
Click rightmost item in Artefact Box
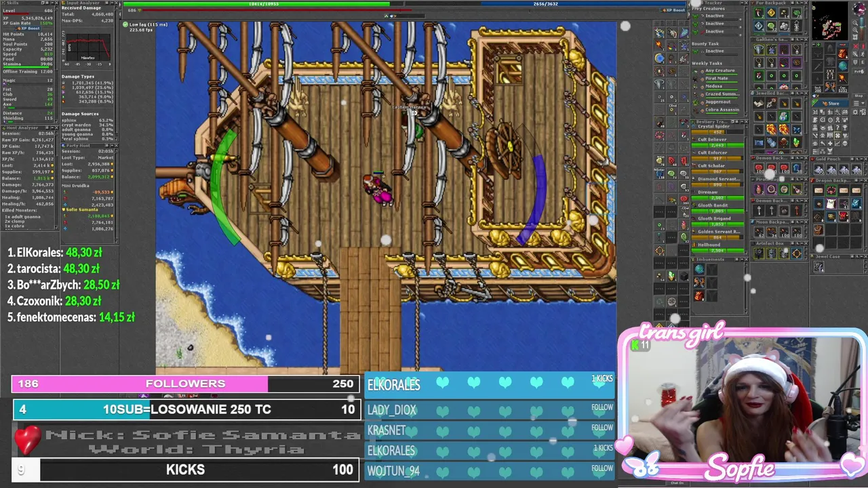(797, 253)
